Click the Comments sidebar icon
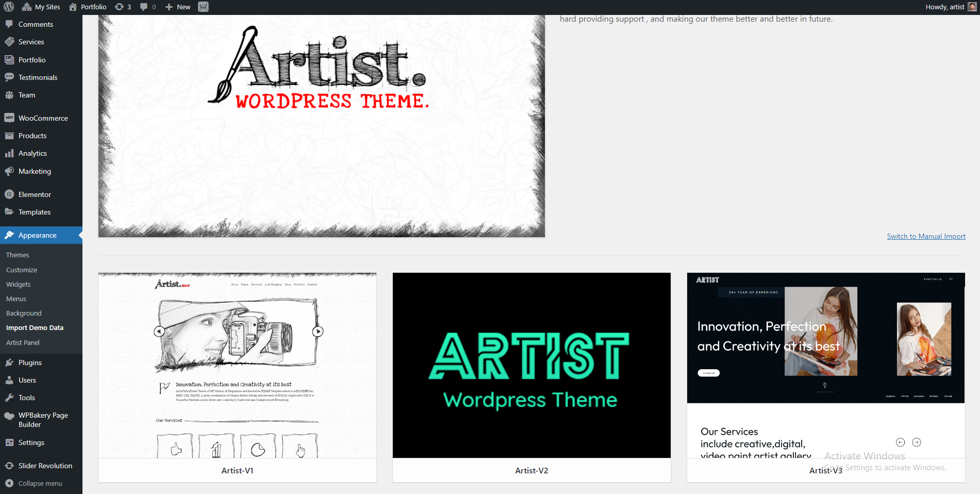 pyautogui.click(x=9, y=24)
